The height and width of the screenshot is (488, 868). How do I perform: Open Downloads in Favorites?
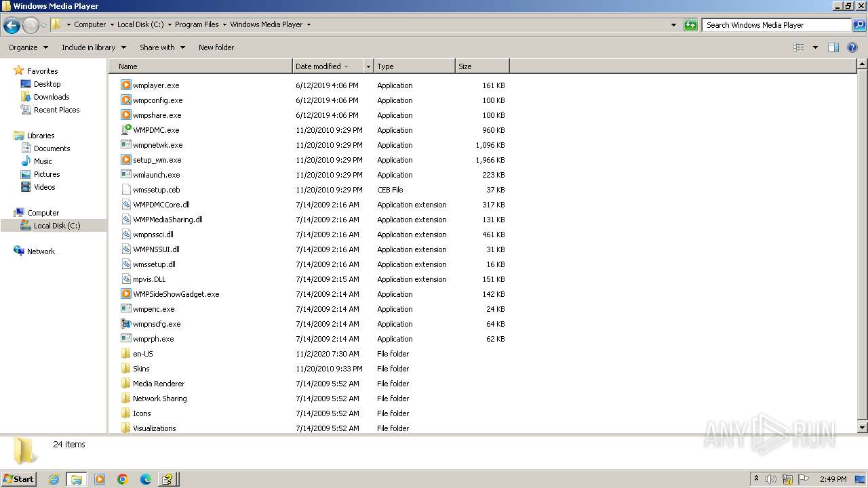point(52,97)
